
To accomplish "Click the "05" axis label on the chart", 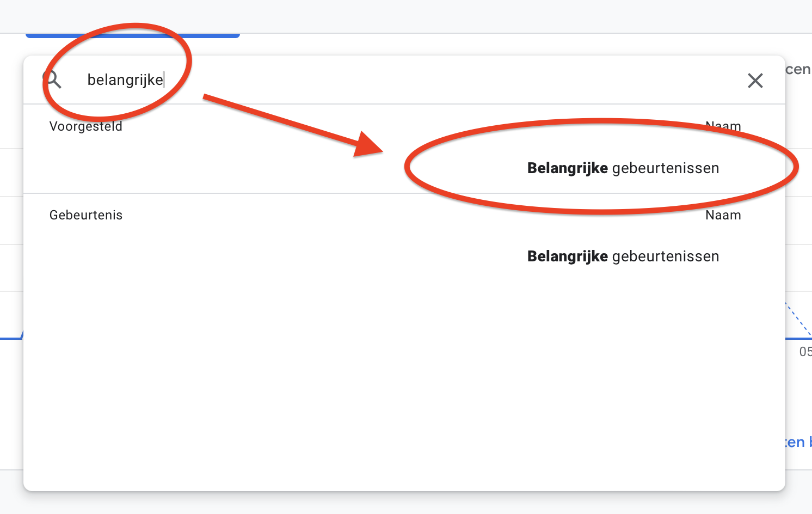I will tap(805, 352).
